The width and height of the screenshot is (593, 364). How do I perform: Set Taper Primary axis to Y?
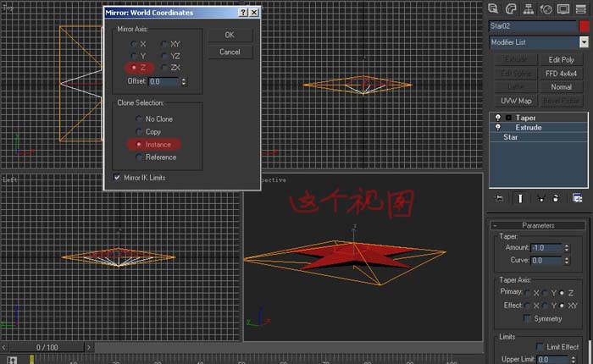[x=545, y=293]
